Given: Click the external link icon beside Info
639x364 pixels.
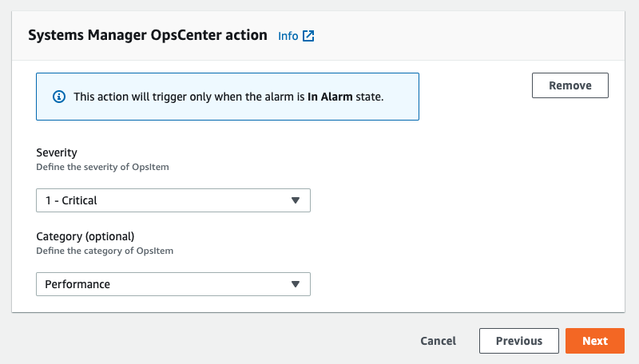Looking at the screenshot, I should pos(308,36).
